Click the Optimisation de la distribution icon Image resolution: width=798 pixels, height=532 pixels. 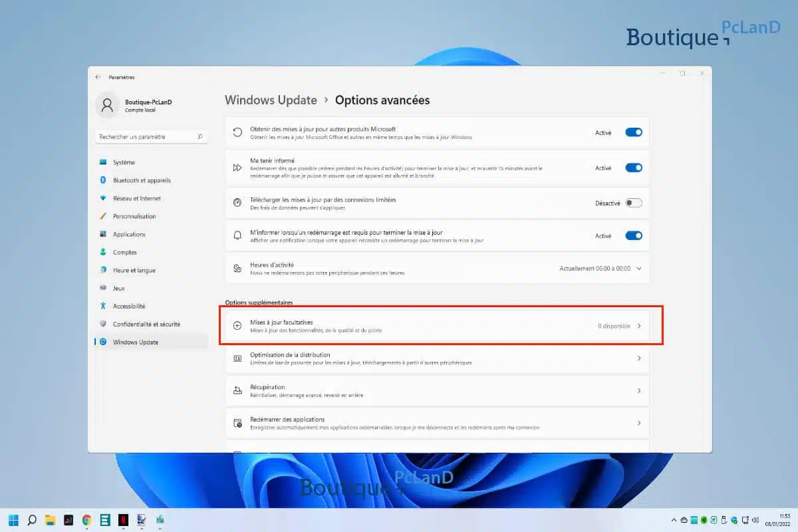(x=237, y=358)
